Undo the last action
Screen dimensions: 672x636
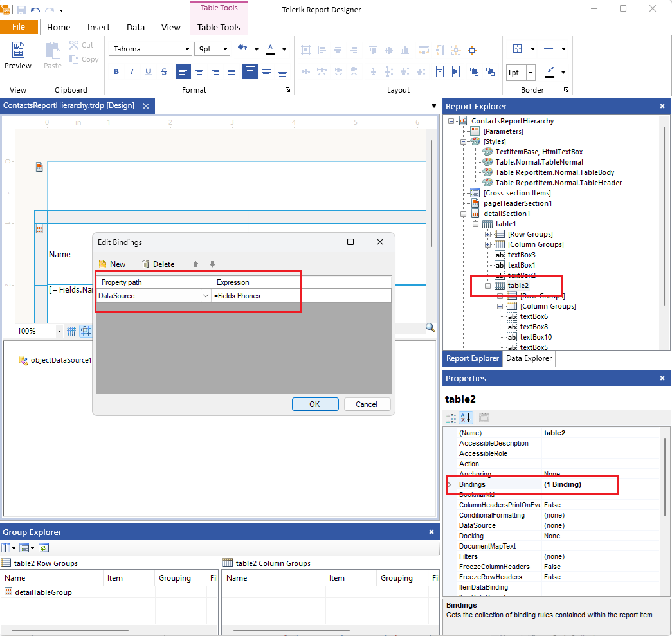coord(35,10)
